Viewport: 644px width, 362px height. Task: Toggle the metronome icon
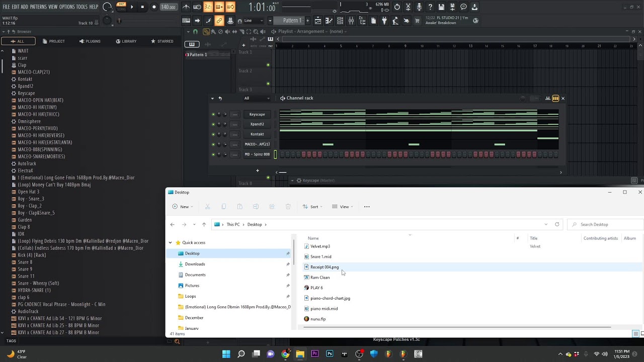[186, 7]
